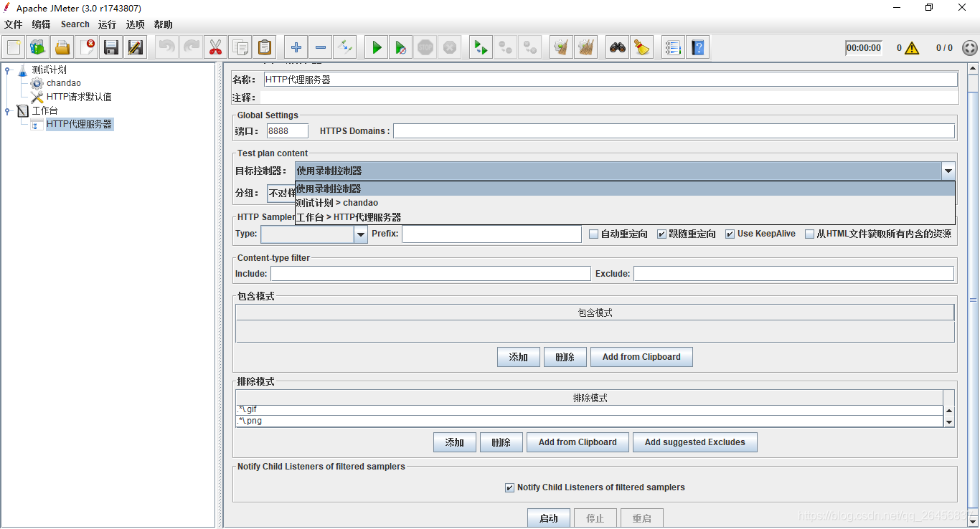Collapse the 工作台 tree node handle

(7, 110)
